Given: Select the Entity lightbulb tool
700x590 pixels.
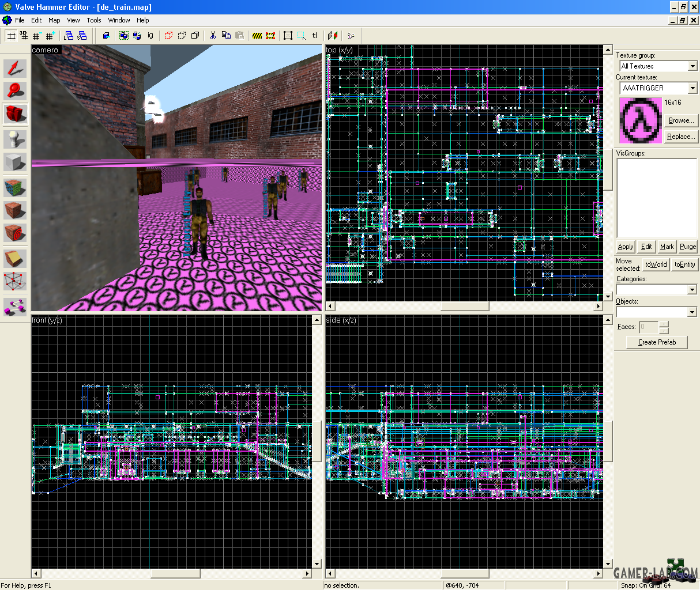Looking at the screenshot, I should click(15, 138).
